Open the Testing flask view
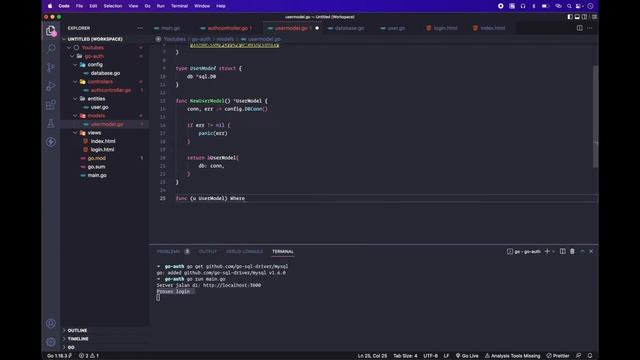This screenshot has height=360, width=640. point(51,123)
